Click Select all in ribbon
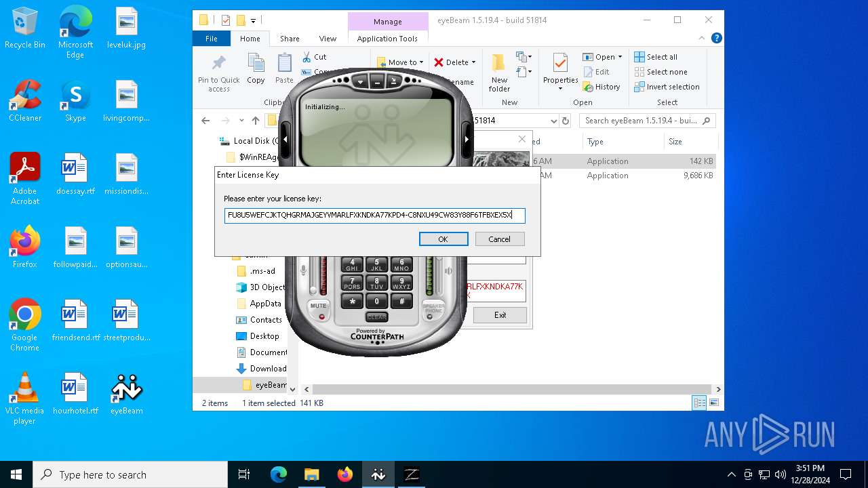 click(x=656, y=57)
